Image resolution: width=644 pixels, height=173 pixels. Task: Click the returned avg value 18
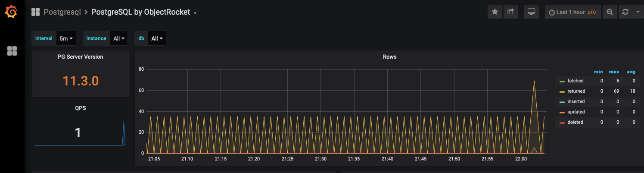(632, 91)
